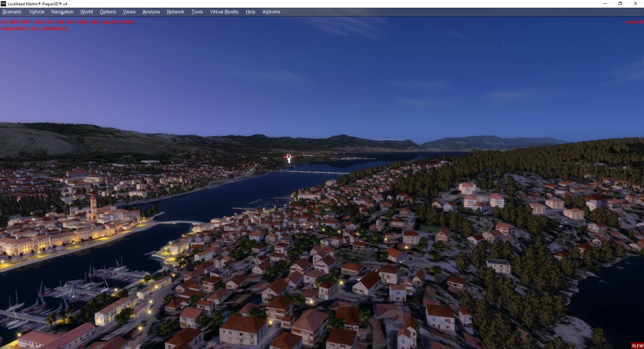
Task: Click the red SLEW mode indicator
Action: (x=637, y=346)
